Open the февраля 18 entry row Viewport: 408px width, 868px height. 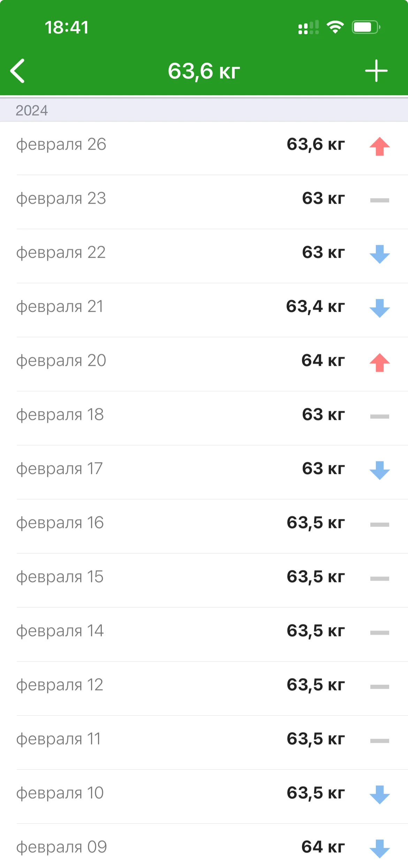(x=204, y=415)
